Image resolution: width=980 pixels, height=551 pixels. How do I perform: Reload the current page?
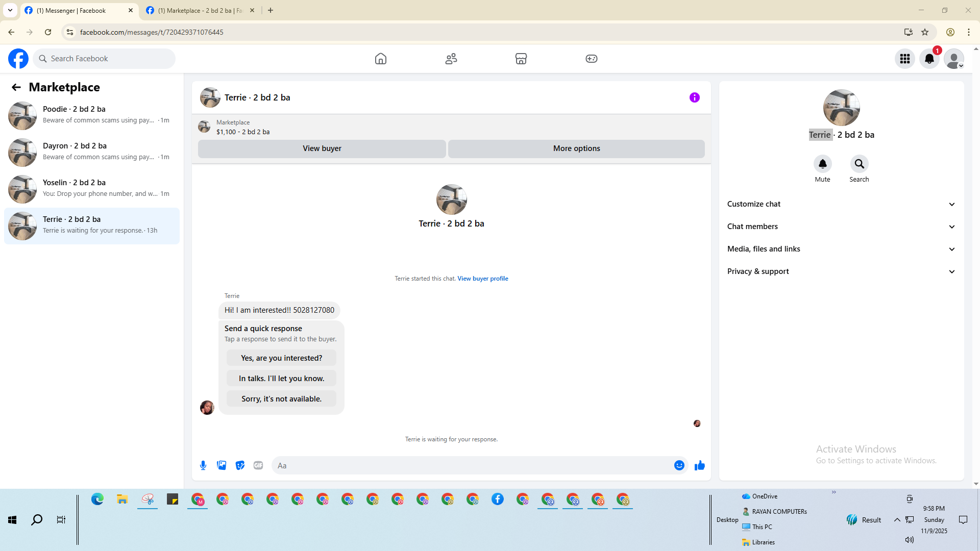[x=48, y=32]
